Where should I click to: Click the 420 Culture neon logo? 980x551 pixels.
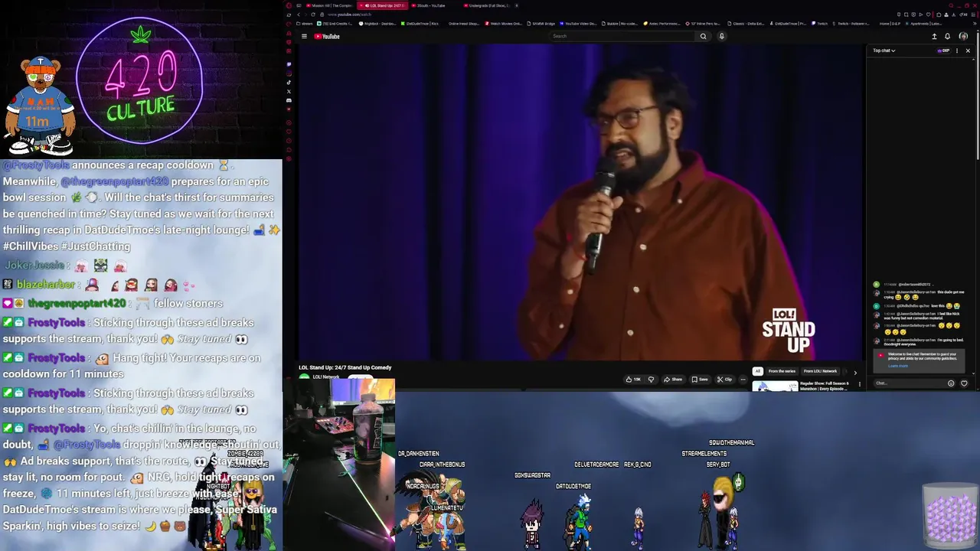coord(140,80)
